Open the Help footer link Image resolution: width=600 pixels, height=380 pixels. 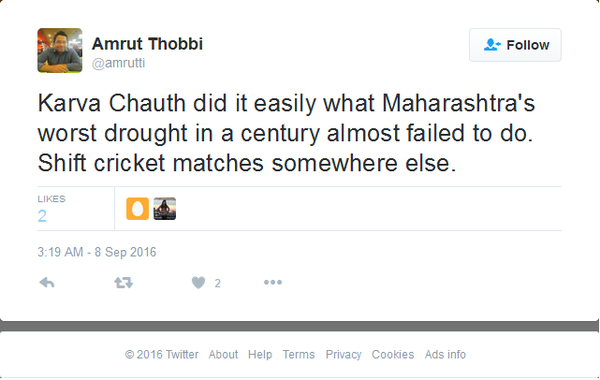260,354
